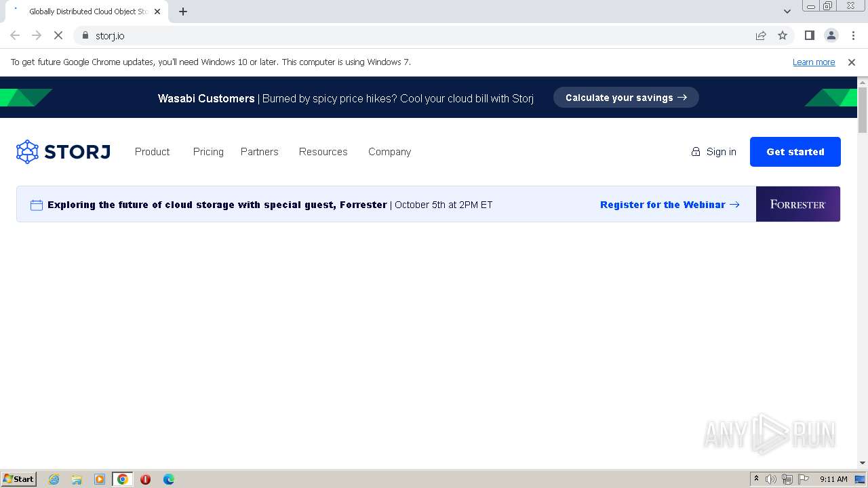Screen dimensions: 868x488
Task: Open the Product menu
Action: click(152, 152)
